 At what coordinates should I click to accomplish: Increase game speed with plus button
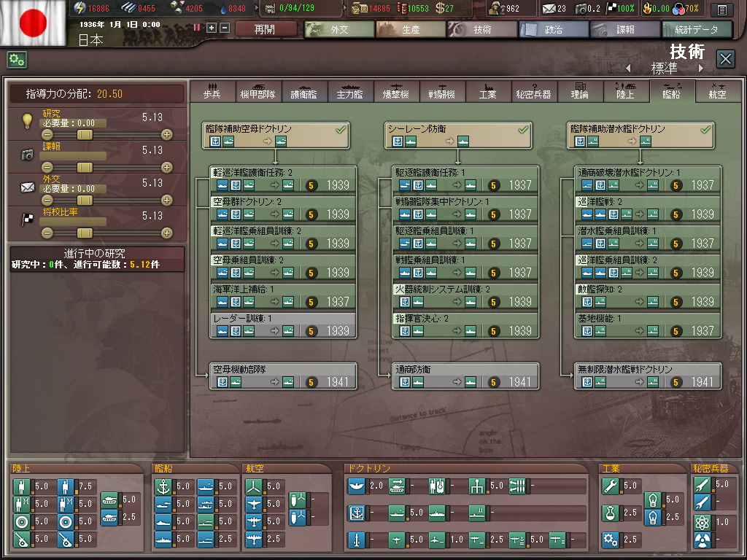pyautogui.click(x=212, y=28)
